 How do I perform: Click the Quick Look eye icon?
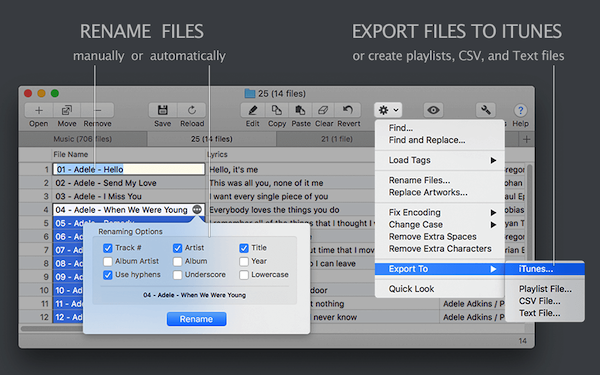[x=433, y=111]
